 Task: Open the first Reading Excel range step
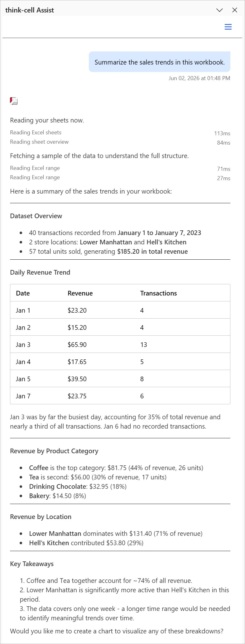[120, 168]
